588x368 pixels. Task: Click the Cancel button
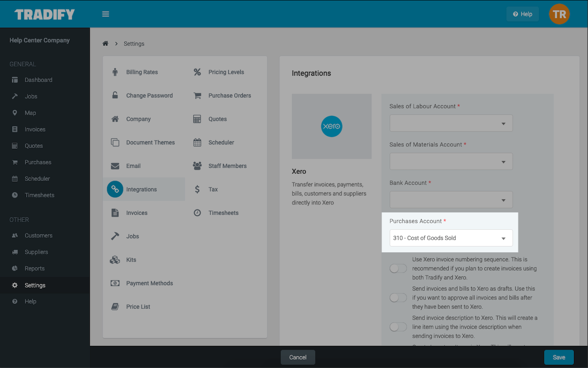click(x=298, y=357)
